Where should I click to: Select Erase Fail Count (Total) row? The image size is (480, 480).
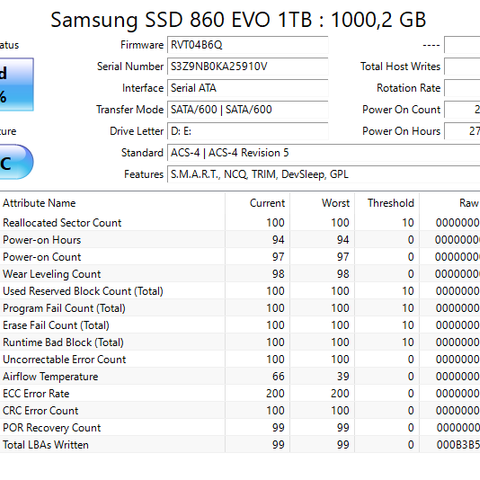(x=240, y=325)
